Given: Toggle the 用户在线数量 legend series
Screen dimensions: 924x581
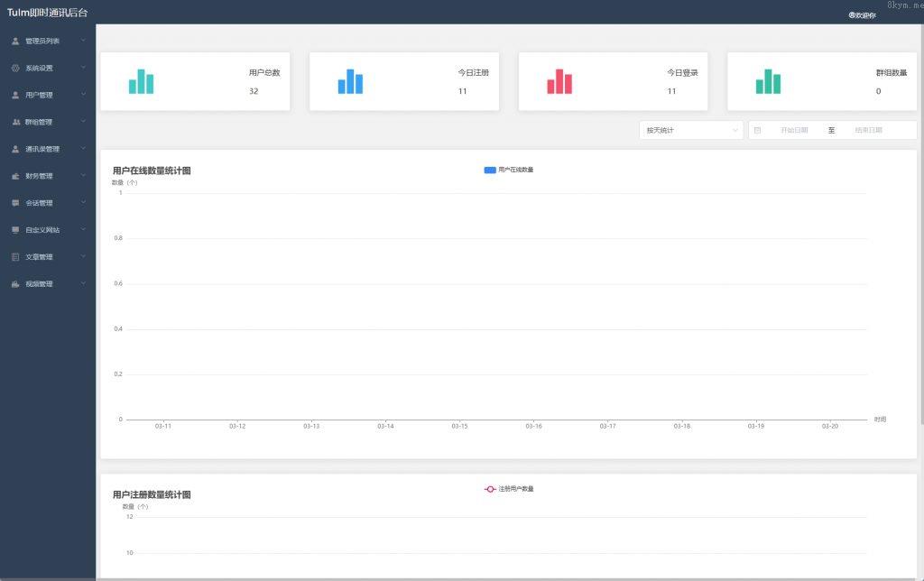Looking at the screenshot, I should tap(509, 170).
